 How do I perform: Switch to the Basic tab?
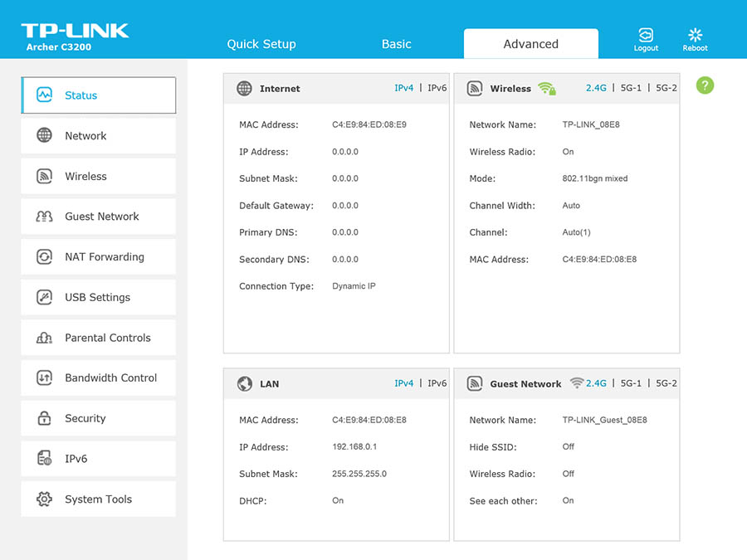click(396, 44)
